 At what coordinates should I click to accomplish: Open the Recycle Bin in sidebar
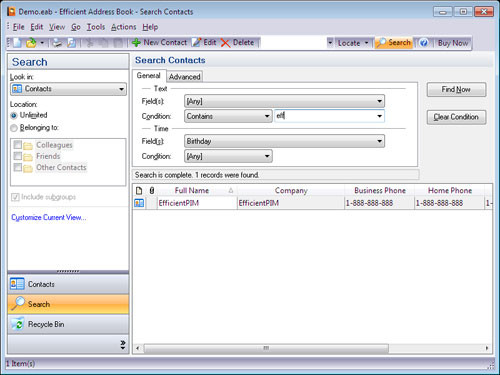coord(68,324)
